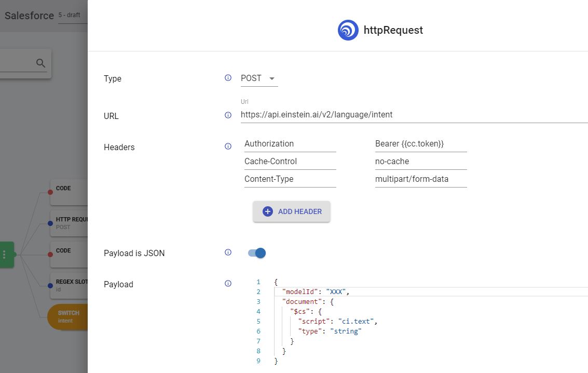Select the first CODE node in the flow
The height and width of the screenshot is (373, 588).
69,192
